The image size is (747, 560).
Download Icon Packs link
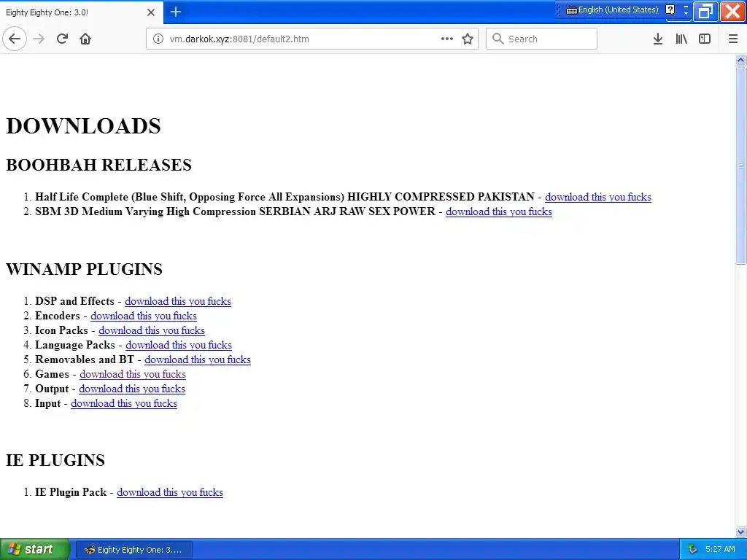(152, 330)
